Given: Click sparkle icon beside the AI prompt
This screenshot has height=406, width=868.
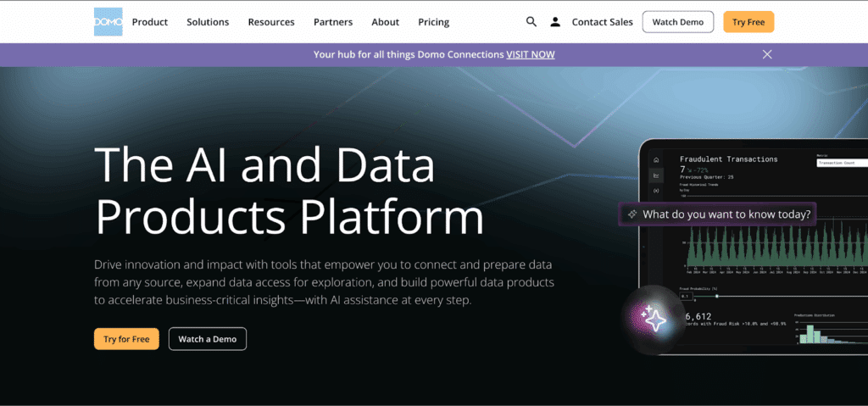Looking at the screenshot, I should pyautogui.click(x=632, y=214).
